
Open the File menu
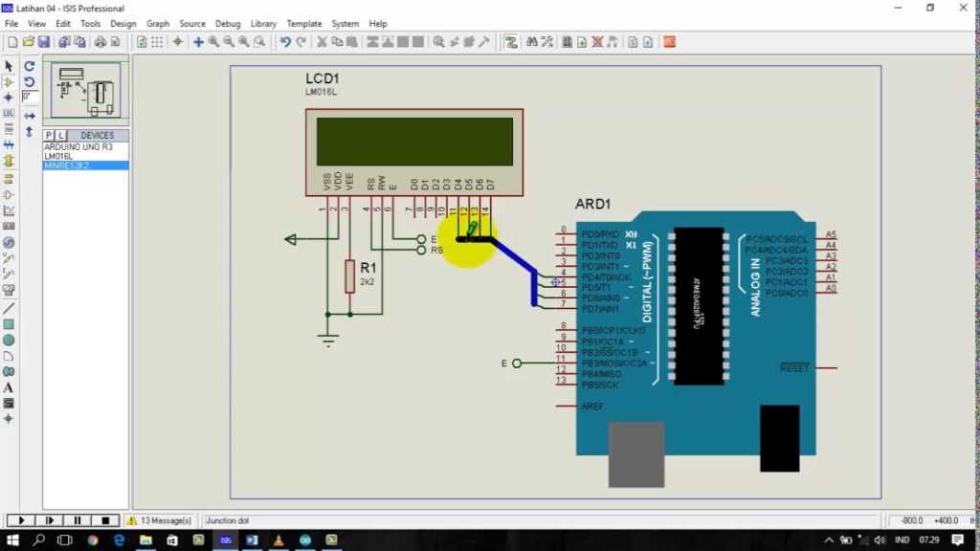11,24
